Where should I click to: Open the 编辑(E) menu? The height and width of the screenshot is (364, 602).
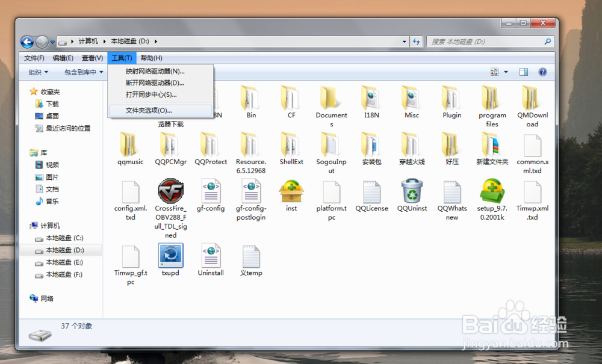63,58
